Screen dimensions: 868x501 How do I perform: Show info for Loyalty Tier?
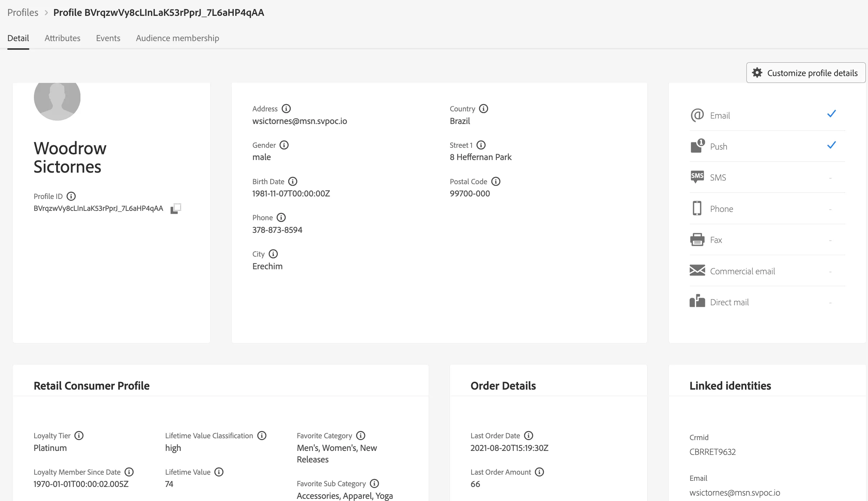point(79,435)
